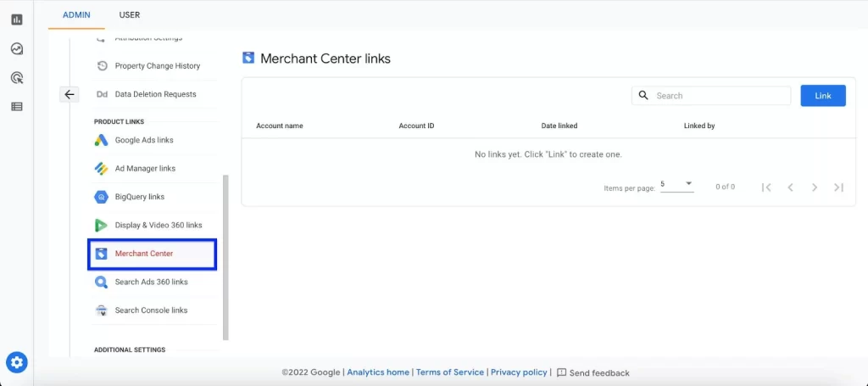Click the back arrow button
This screenshot has width=868, height=386.
pyautogui.click(x=70, y=95)
